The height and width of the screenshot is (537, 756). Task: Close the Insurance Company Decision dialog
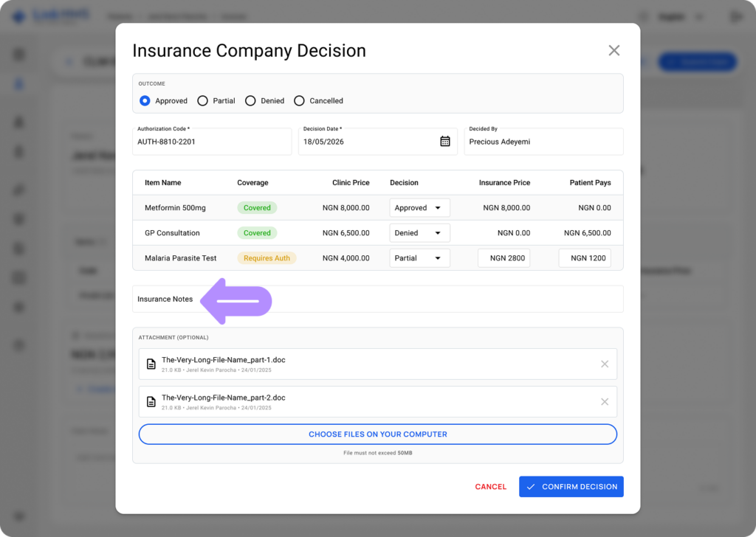point(614,51)
